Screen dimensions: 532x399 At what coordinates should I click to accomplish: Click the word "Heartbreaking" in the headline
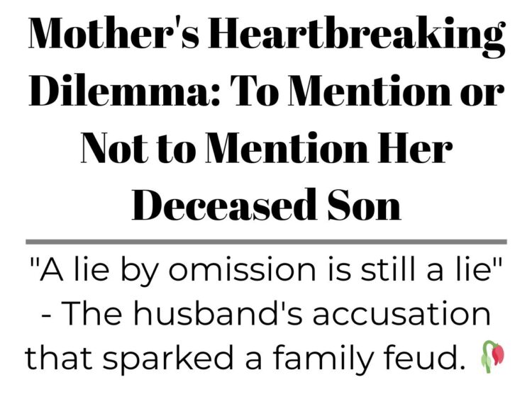[358, 36]
